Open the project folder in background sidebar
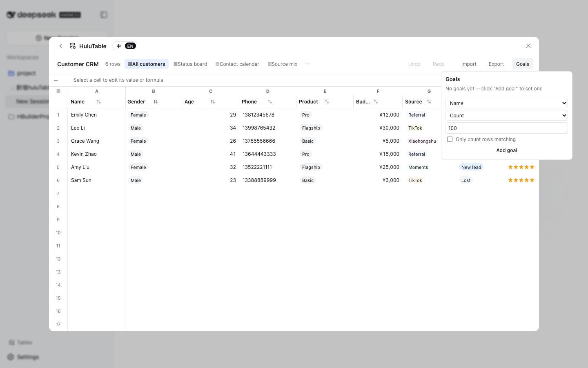The height and width of the screenshot is (368, 588). click(x=22, y=73)
